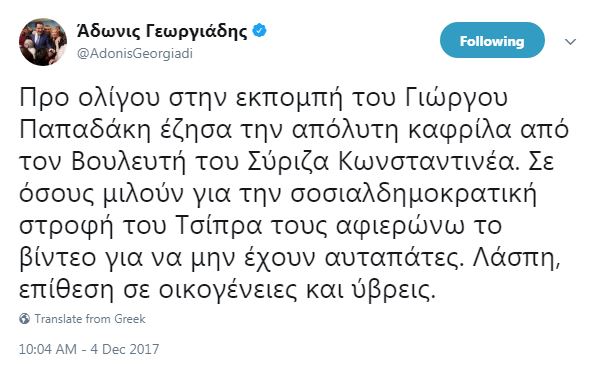Click the blue verified badge icon
590x365 pixels.
coord(259,30)
